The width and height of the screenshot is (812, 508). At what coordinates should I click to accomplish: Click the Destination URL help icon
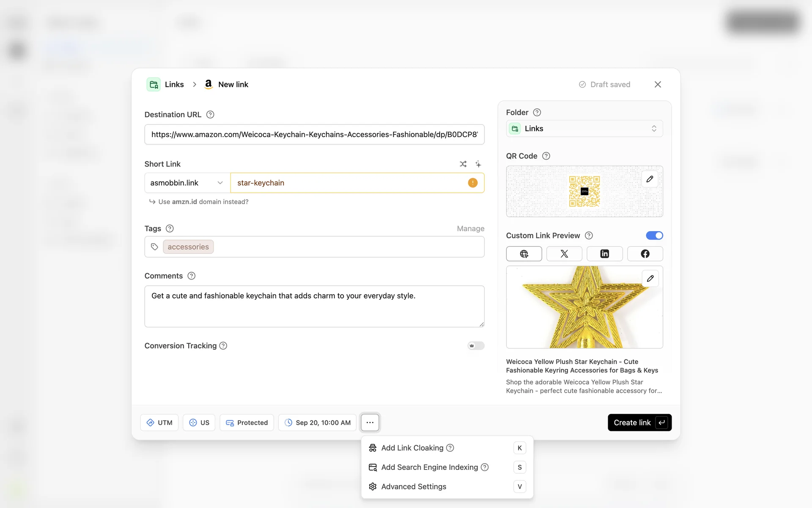[x=210, y=115]
